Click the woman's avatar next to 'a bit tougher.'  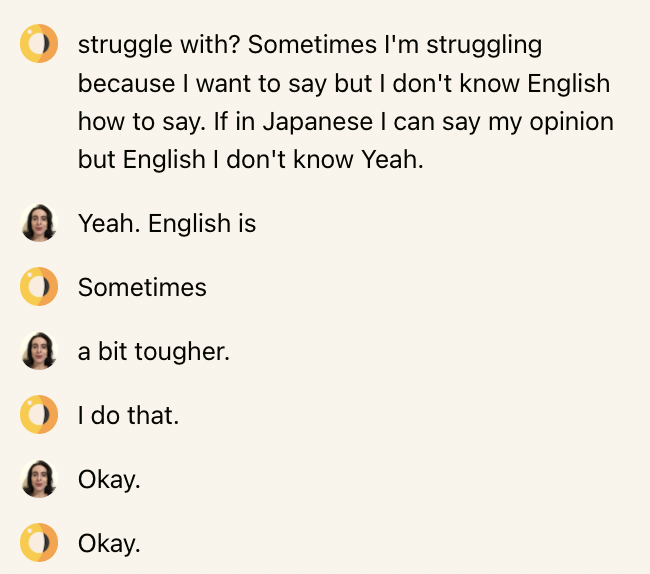point(39,351)
